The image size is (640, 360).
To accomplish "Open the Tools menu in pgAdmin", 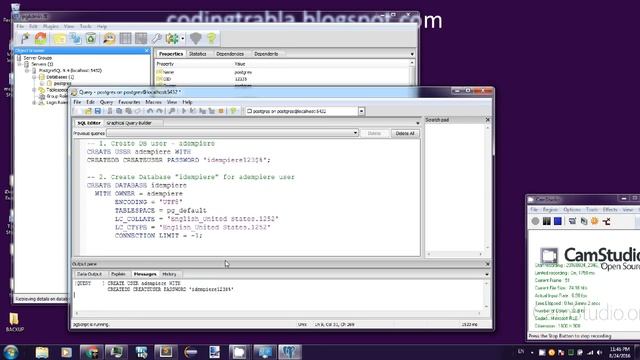I will 85,27.
